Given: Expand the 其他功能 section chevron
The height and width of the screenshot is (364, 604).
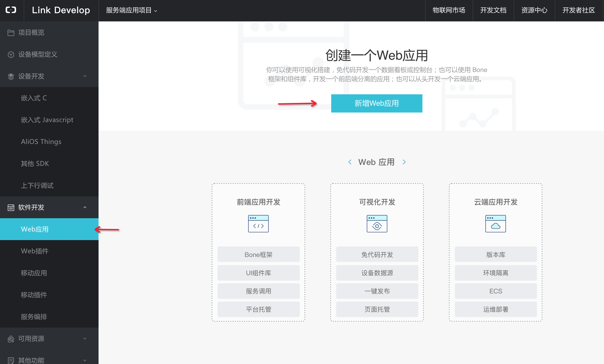Looking at the screenshot, I should [85, 360].
